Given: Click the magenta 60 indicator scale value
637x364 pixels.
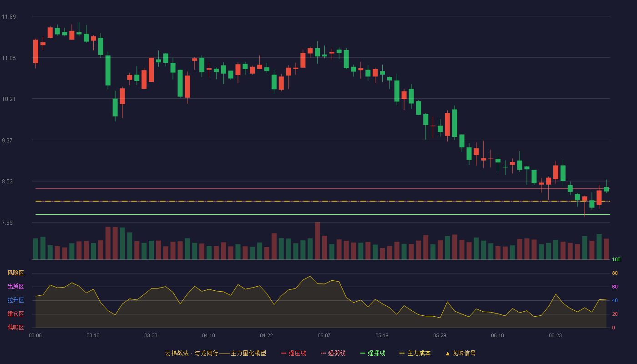Looking at the screenshot, I should tap(615, 287).
